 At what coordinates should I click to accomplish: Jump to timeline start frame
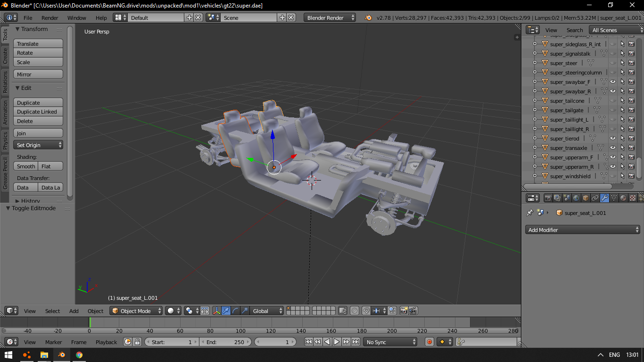tap(308, 342)
